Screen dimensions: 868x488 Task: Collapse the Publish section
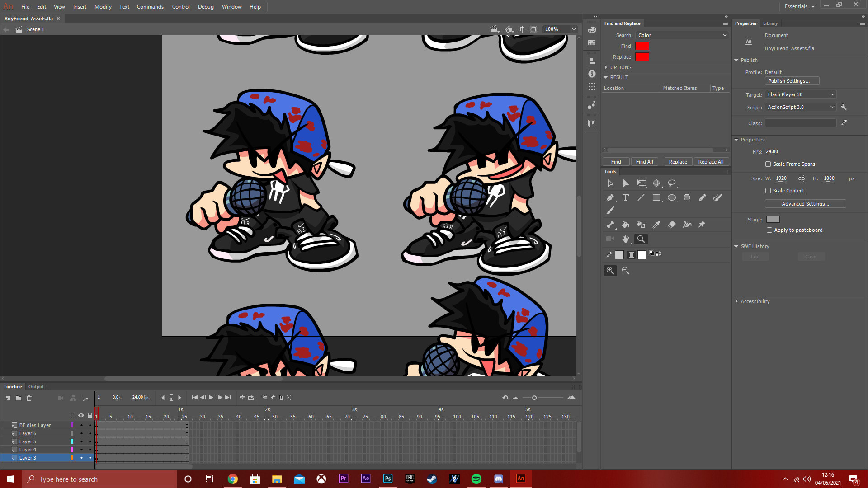pyautogui.click(x=736, y=60)
